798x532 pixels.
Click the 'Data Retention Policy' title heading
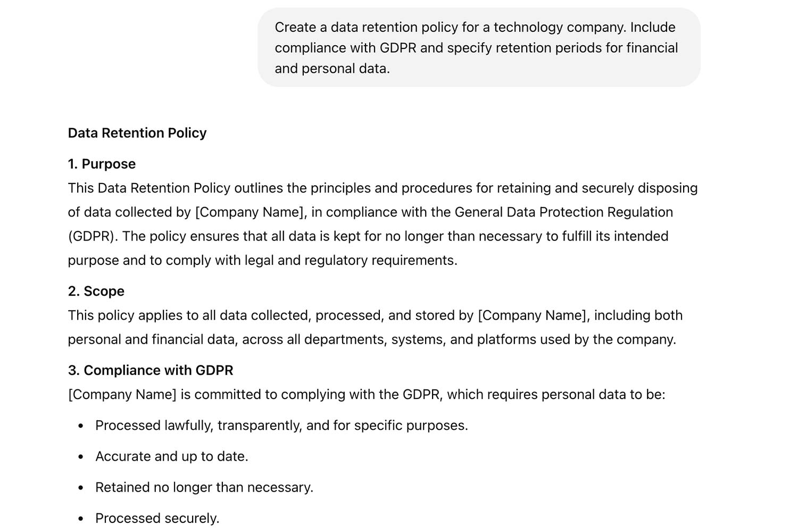[x=137, y=133]
